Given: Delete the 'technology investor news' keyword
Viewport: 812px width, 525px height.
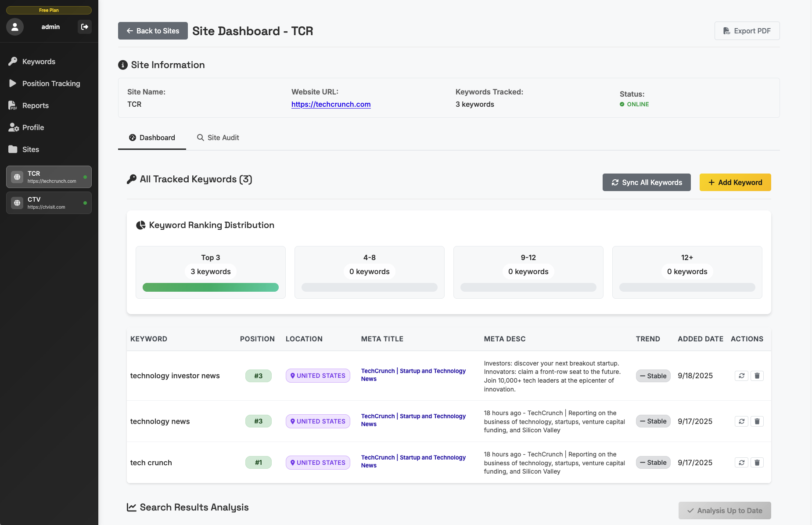Looking at the screenshot, I should tap(757, 376).
